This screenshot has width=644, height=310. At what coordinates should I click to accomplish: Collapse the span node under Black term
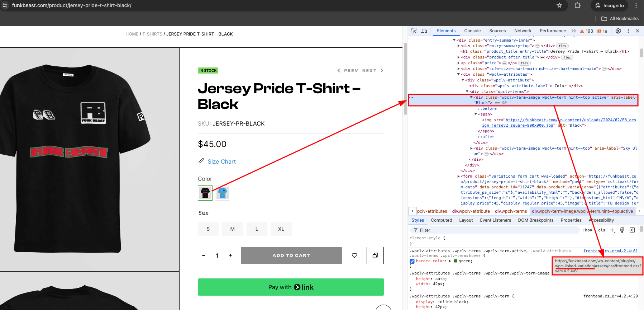coord(476,114)
